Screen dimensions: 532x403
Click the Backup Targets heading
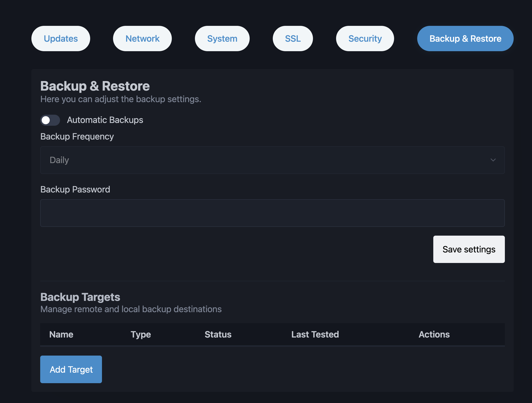[x=80, y=297]
